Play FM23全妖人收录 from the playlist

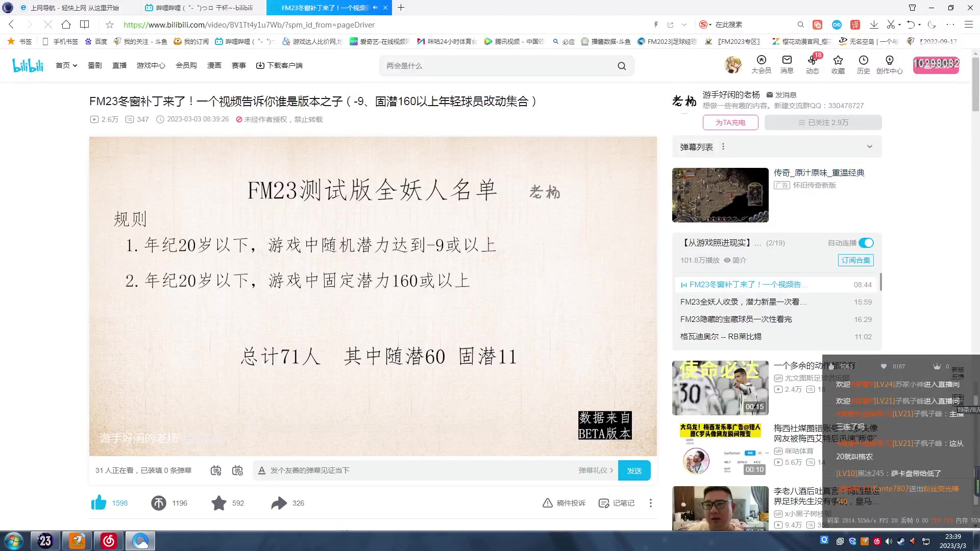[x=776, y=302]
